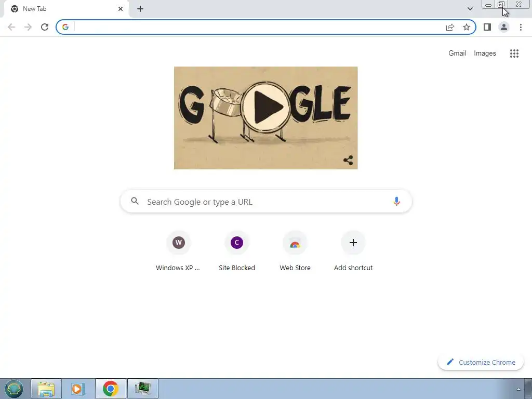Open the Google apps grid
Image resolution: width=532 pixels, height=399 pixels.
pyautogui.click(x=514, y=54)
